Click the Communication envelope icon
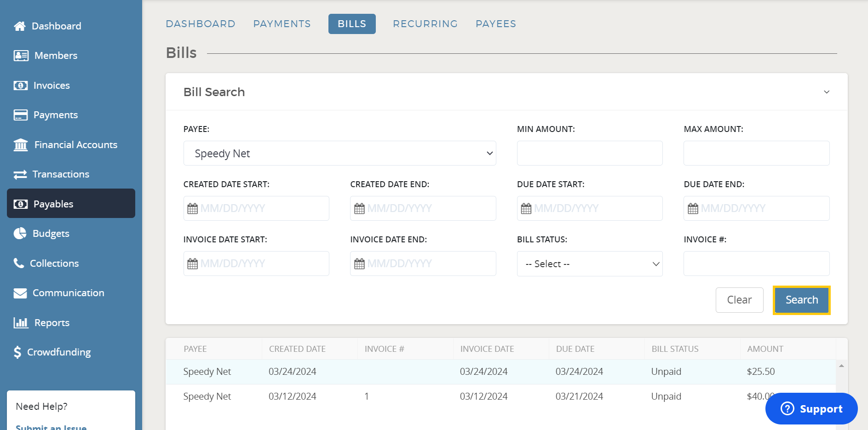This screenshot has height=430, width=868. pyautogui.click(x=20, y=293)
